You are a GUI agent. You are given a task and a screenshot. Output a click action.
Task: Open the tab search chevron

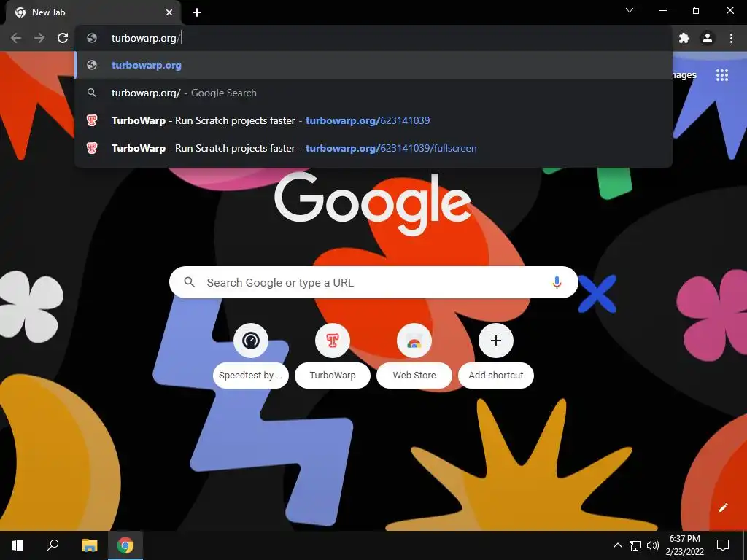(630, 10)
